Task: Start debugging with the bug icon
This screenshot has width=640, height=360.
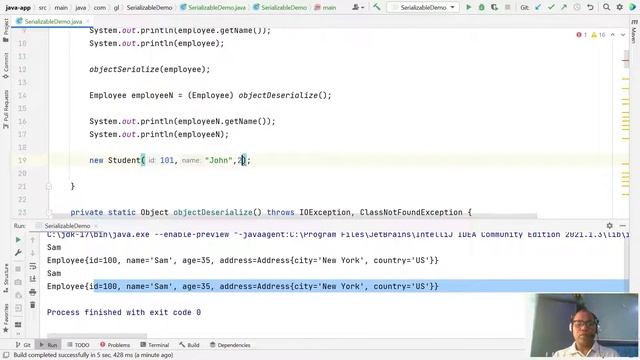Action: tap(482, 7)
